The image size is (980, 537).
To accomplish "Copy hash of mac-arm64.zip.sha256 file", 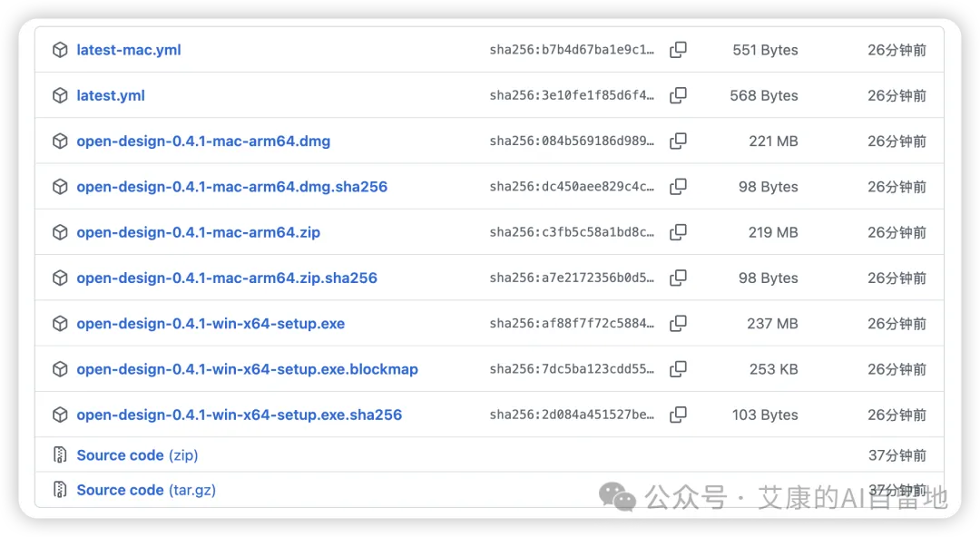I will [x=678, y=278].
